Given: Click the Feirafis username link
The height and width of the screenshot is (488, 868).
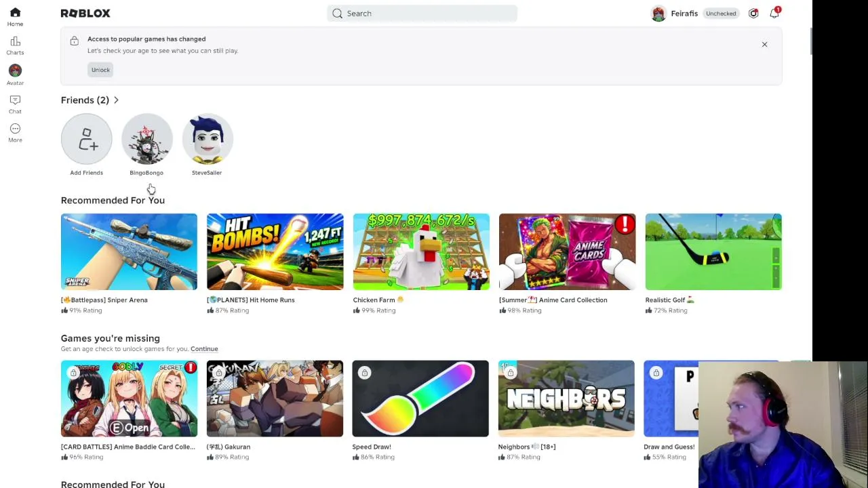Looking at the screenshot, I should (684, 14).
